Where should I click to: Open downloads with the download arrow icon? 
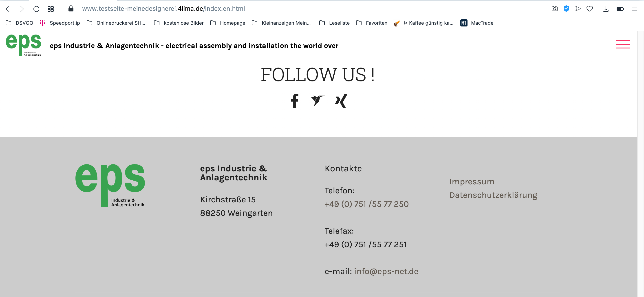[x=606, y=9]
